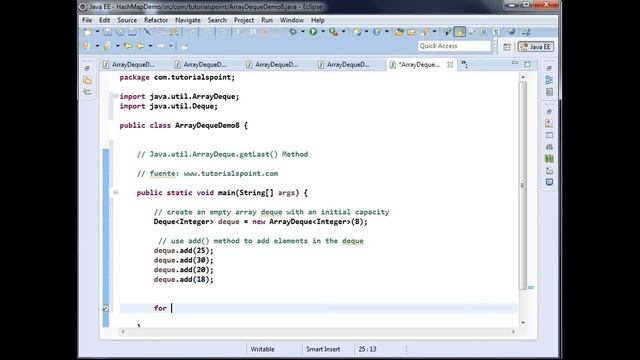Open the Run menu
The image size is (640, 360).
coord(267,20)
